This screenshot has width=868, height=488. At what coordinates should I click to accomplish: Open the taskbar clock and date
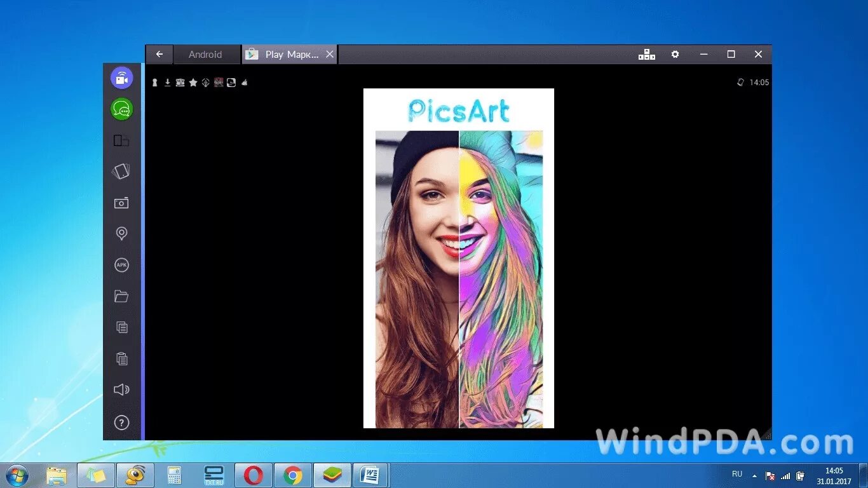(x=834, y=476)
